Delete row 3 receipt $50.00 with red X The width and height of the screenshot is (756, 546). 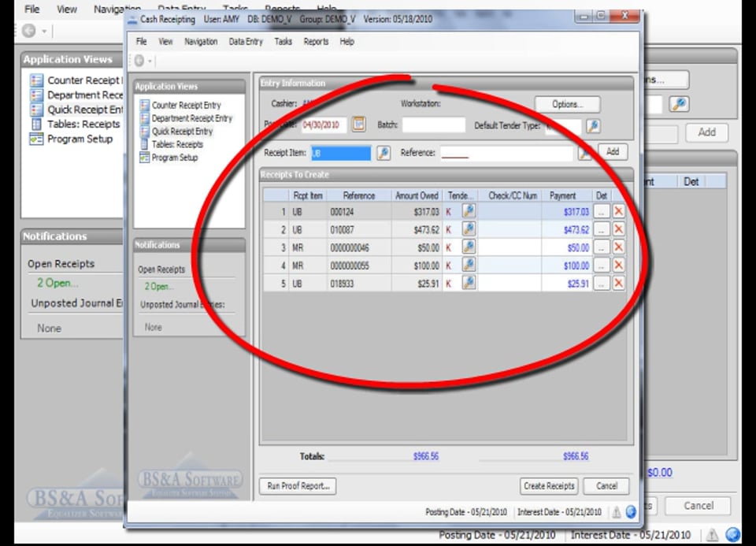tap(619, 247)
